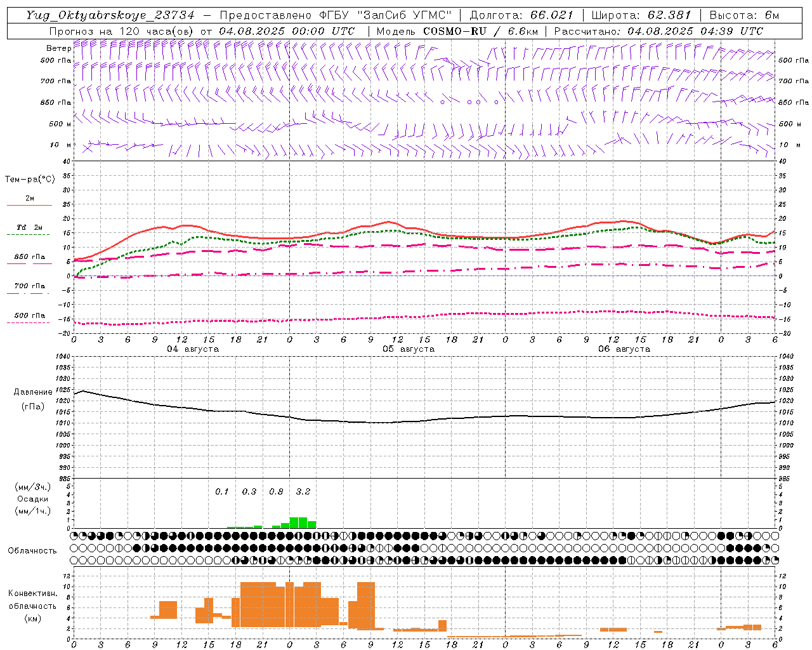Click the Конвективн. облачность label
This screenshot has width=812, height=650.
click(32, 600)
